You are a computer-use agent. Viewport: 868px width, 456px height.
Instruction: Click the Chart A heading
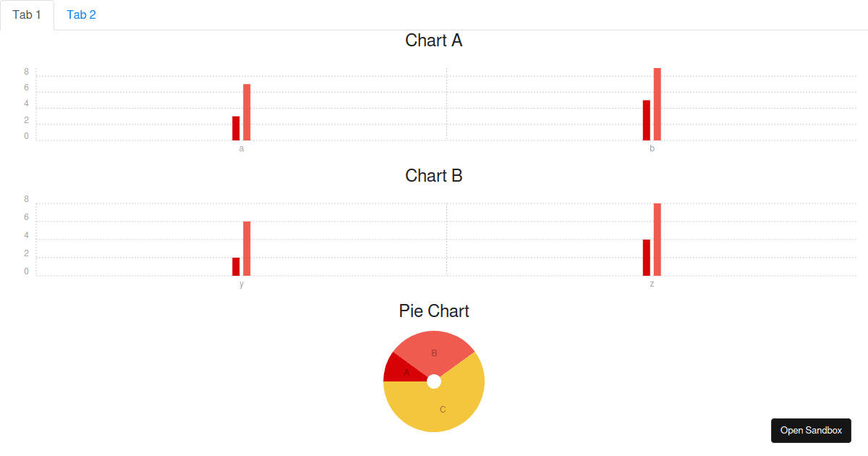pyautogui.click(x=434, y=41)
